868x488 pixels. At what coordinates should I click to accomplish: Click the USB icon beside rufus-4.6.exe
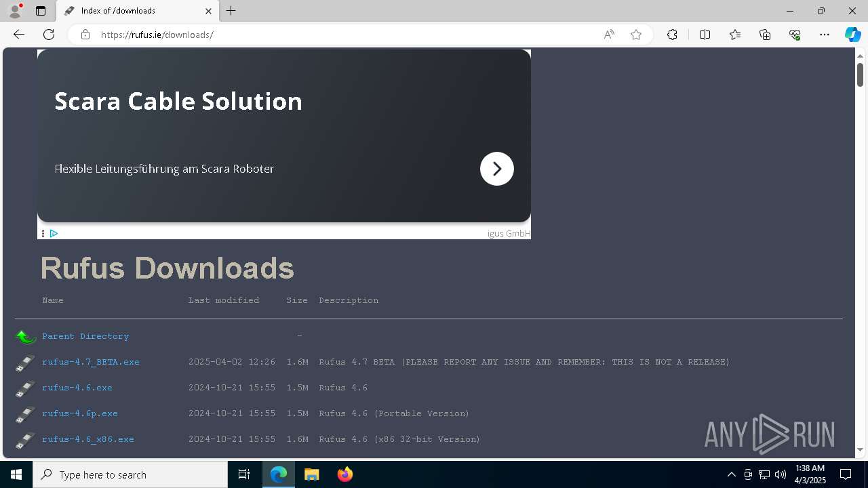click(25, 388)
